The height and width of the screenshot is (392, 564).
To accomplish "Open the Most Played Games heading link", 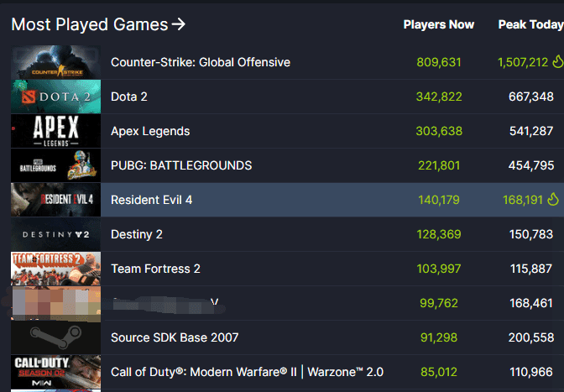I will (x=98, y=24).
